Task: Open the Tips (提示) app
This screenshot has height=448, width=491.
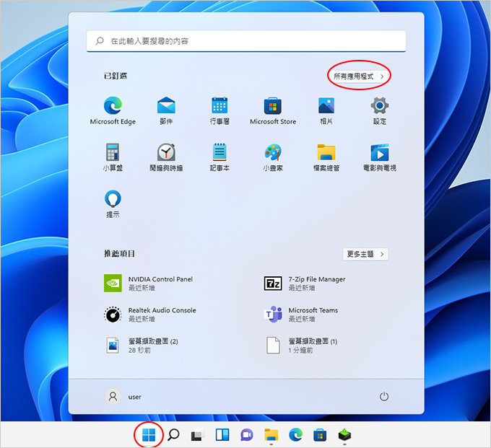Action: pos(113,204)
